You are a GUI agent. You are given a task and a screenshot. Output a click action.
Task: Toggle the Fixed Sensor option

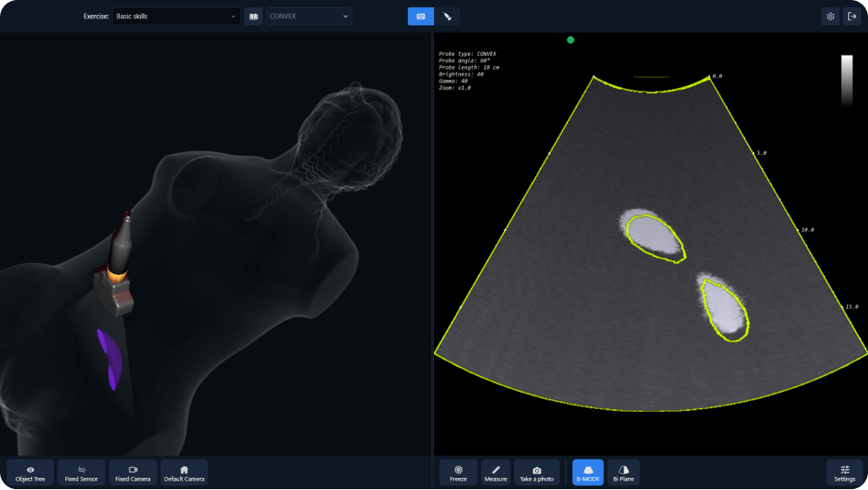tap(82, 473)
